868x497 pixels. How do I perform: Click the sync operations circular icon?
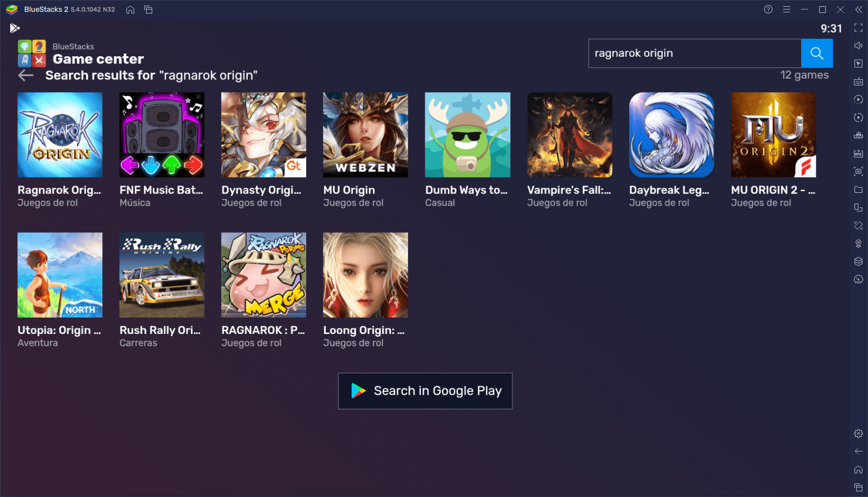[858, 118]
